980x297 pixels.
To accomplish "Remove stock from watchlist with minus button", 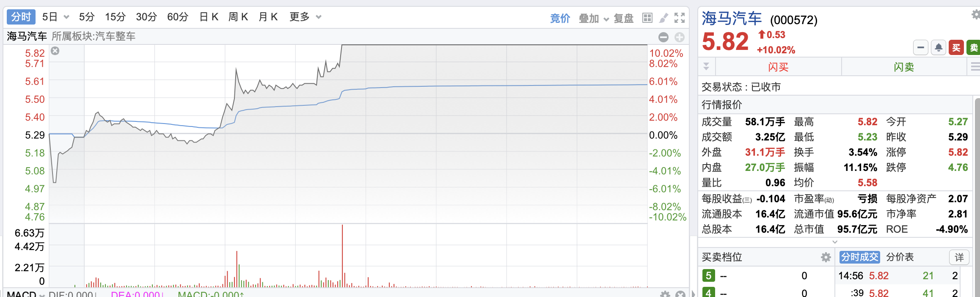I will [x=921, y=47].
